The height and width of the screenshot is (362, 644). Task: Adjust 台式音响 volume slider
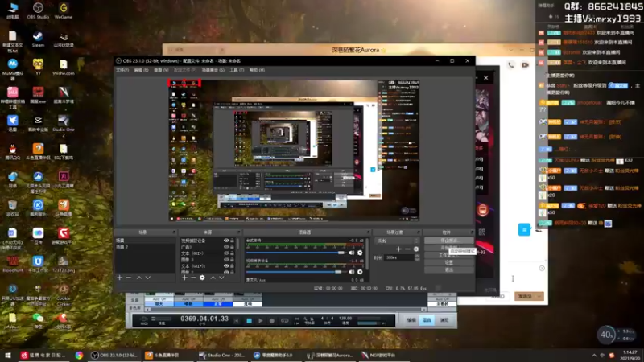[x=295, y=253]
